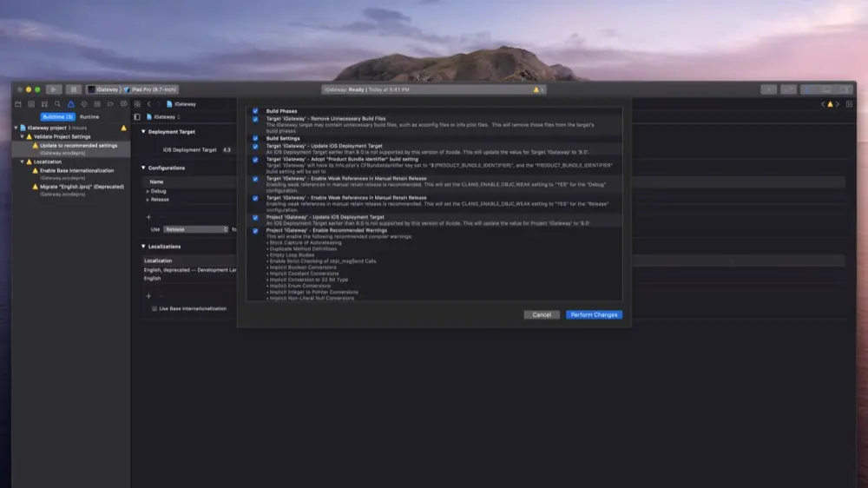This screenshot has height=488, width=868.
Task: Toggle the navigator panel visibility button
Action: tap(809, 89)
